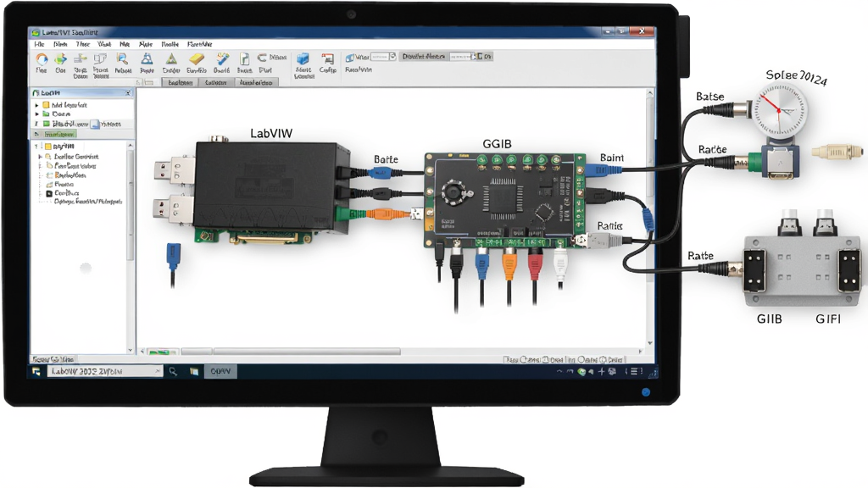Image resolution: width=868 pixels, height=488 pixels.
Task: Select the green swatch left of horizontal scrollbar
Action: (160, 352)
